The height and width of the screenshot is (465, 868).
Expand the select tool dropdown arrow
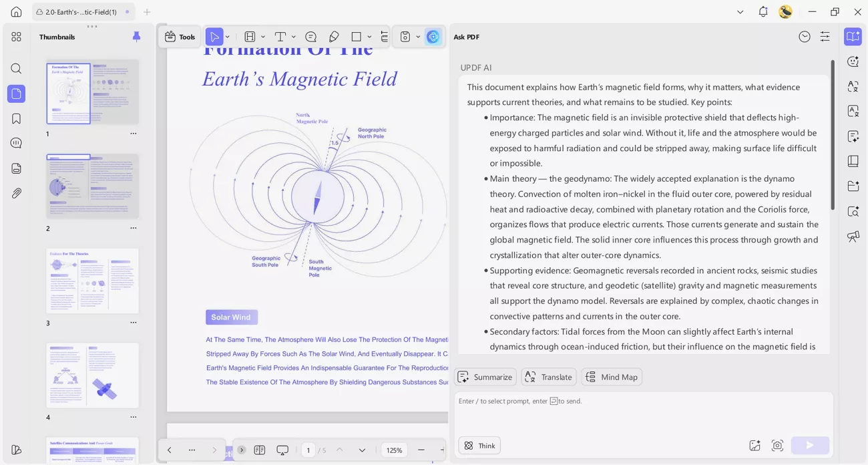click(228, 37)
